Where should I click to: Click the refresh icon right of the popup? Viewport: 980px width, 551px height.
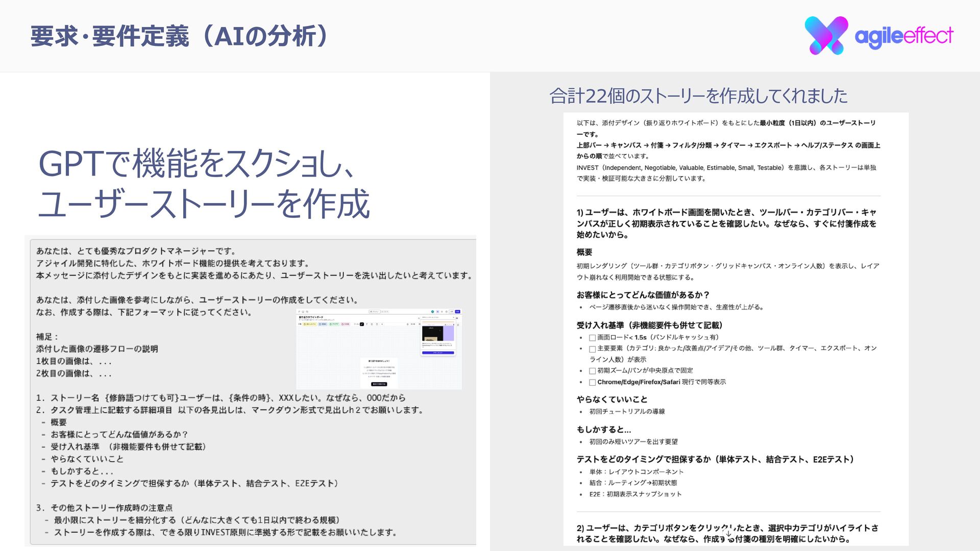pos(458,325)
